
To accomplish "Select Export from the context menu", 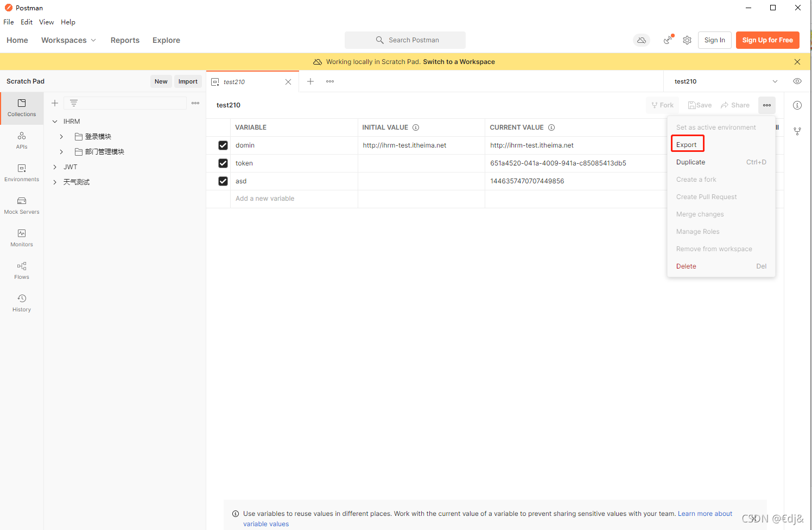I will click(687, 145).
